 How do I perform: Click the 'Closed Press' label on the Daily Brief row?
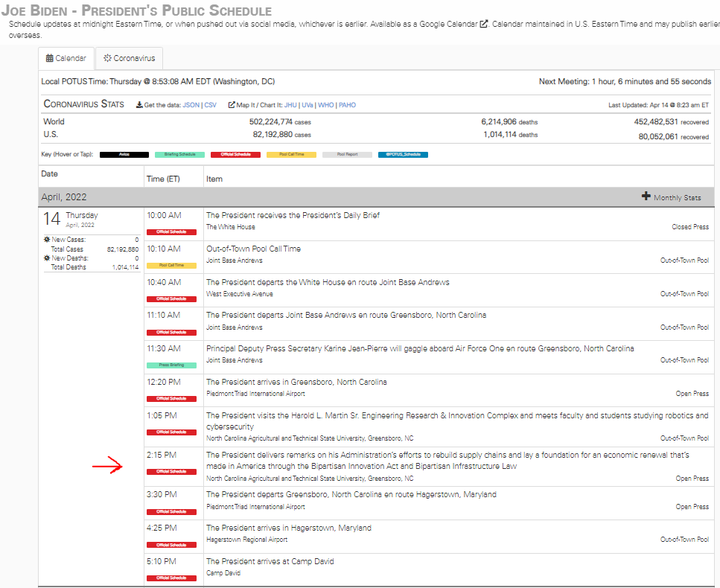pos(690,227)
